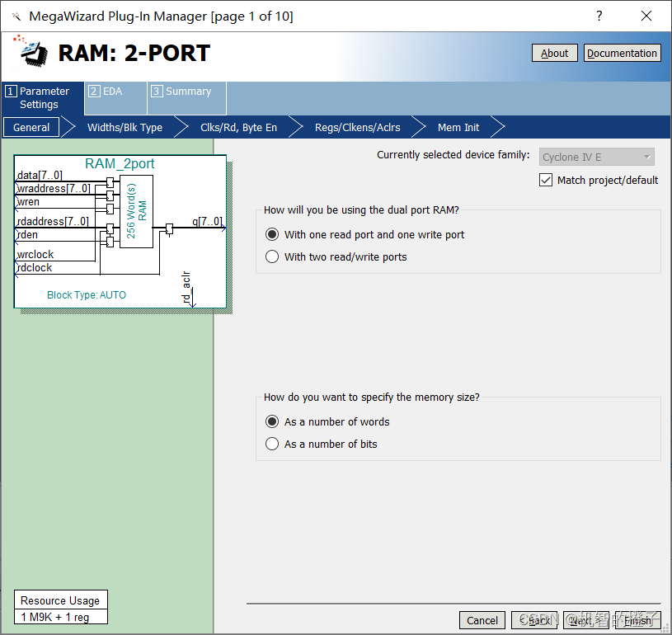672x635 pixels.
Task: Toggle Match project/default checkbox
Action: (546, 180)
